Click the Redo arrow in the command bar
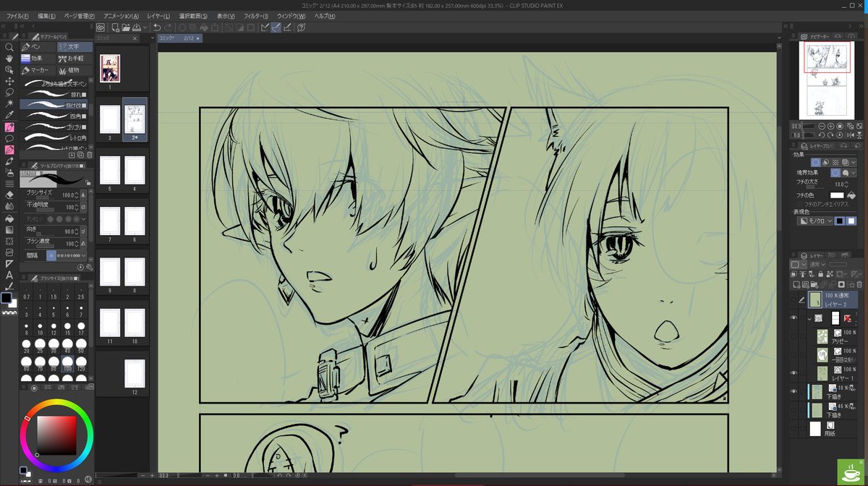 pos(169,27)
